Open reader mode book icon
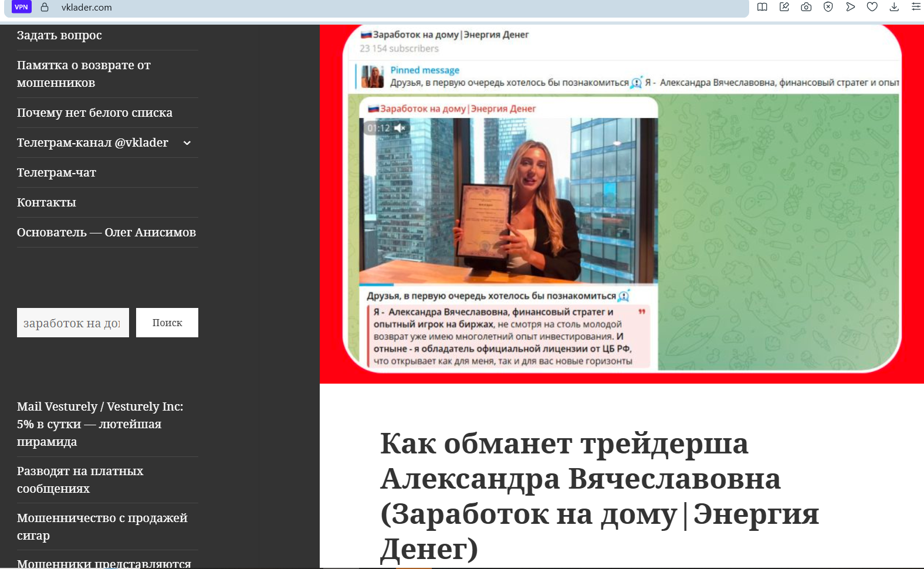 pos(762,7)
